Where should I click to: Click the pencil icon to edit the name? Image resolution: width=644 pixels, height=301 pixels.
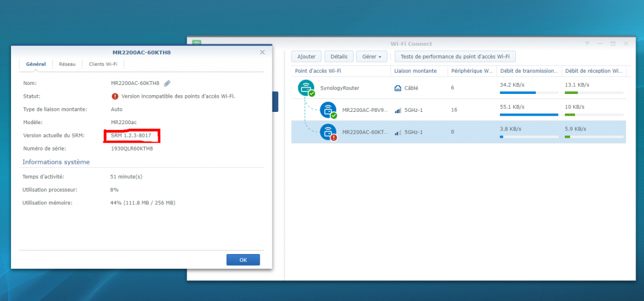(167, 83)
